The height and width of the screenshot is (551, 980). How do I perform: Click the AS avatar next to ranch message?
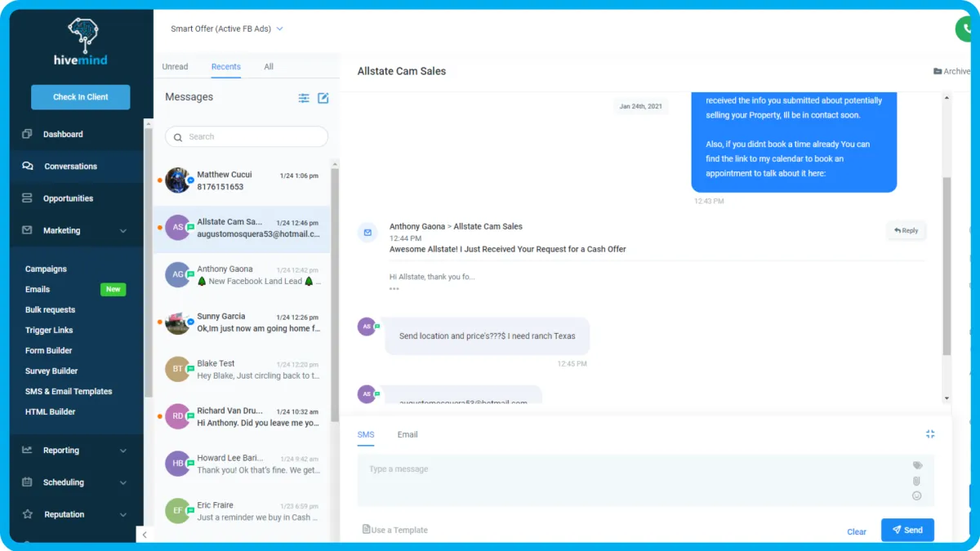tap(367, 327)
